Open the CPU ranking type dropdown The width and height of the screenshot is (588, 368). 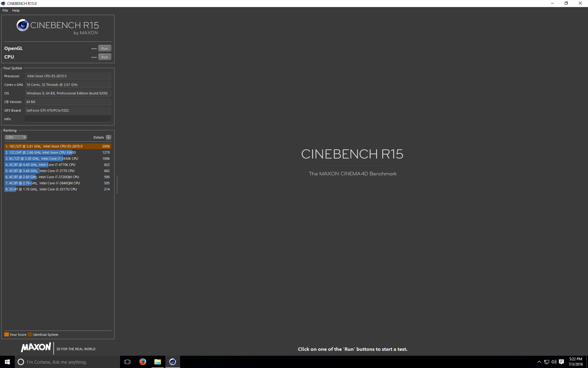(16, 137)
